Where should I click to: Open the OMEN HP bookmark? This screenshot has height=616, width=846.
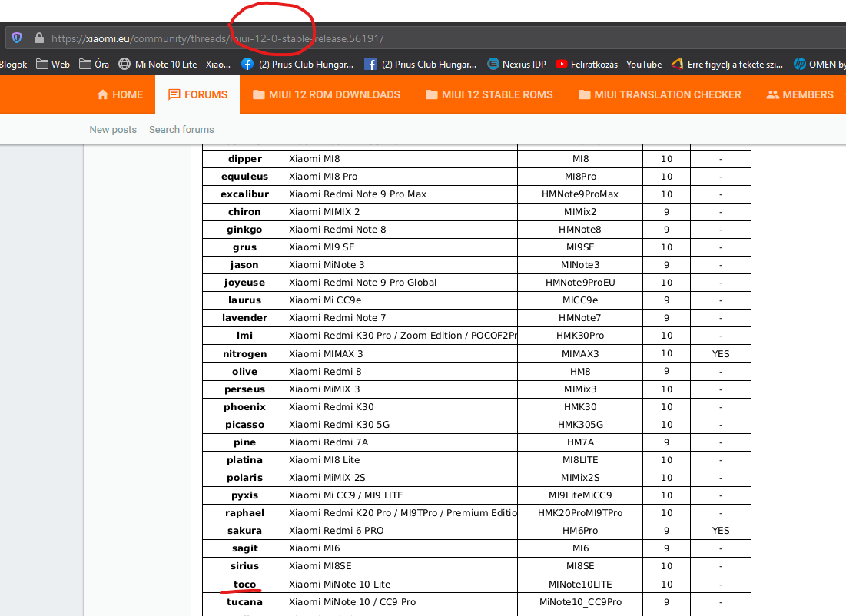(820, 65)
